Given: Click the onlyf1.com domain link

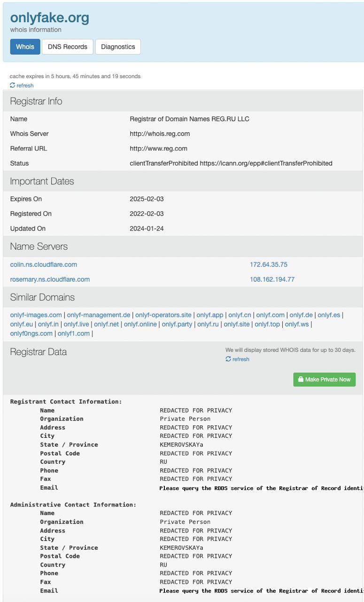Looking at the screenshot, I should click(74, 333).
